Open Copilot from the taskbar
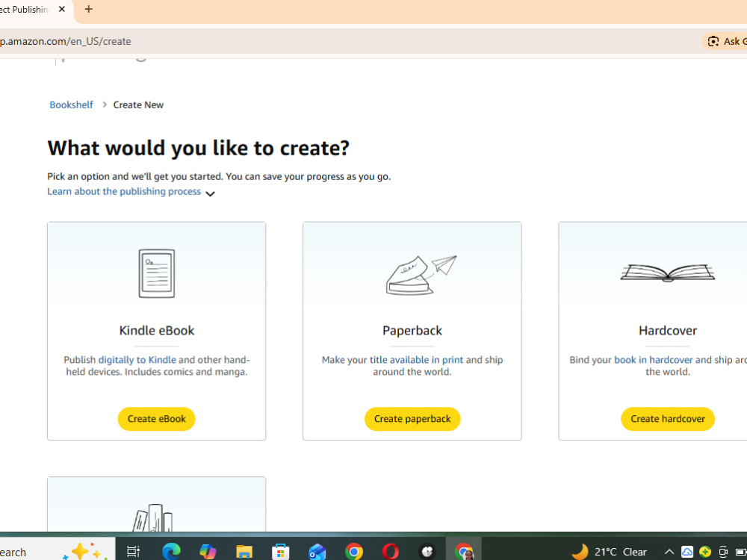 (208, 552)
